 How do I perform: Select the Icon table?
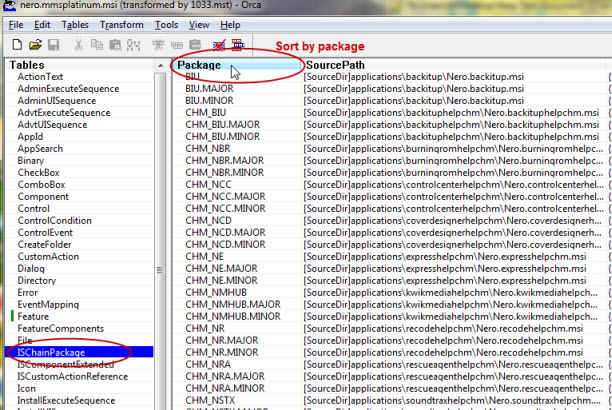tap(26, 389)
